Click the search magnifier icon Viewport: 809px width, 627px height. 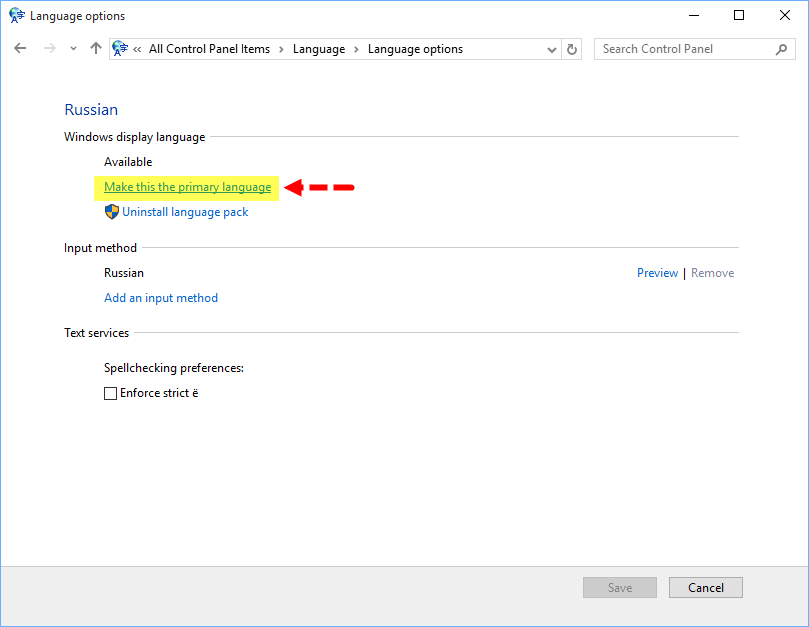(781, 49)
